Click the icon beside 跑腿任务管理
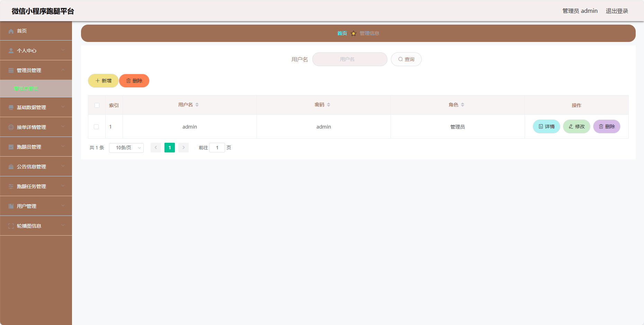This screenshot has width=644, height=325. click(x=11, y=186)
